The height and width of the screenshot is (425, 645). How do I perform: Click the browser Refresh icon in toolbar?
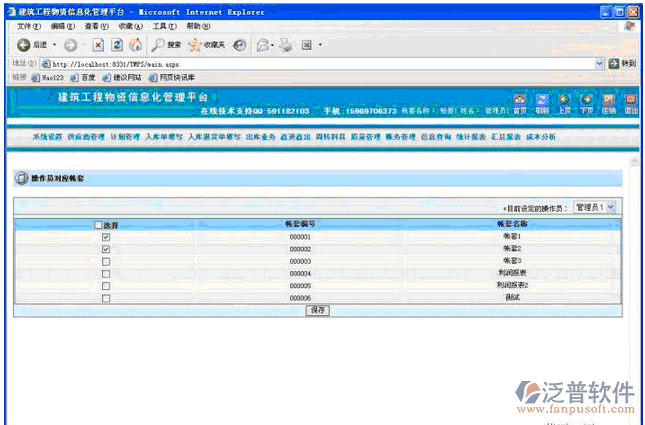coord(117,45)
